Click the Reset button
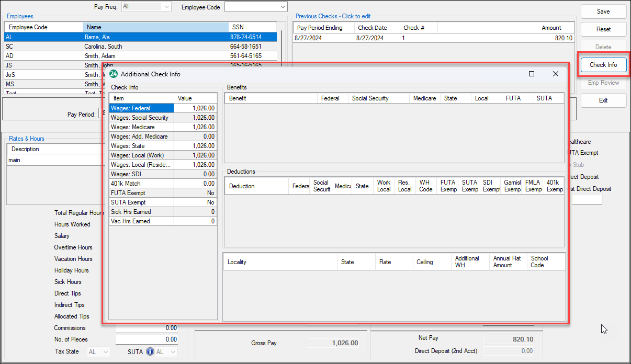631x364 pixels. (603, 29)
